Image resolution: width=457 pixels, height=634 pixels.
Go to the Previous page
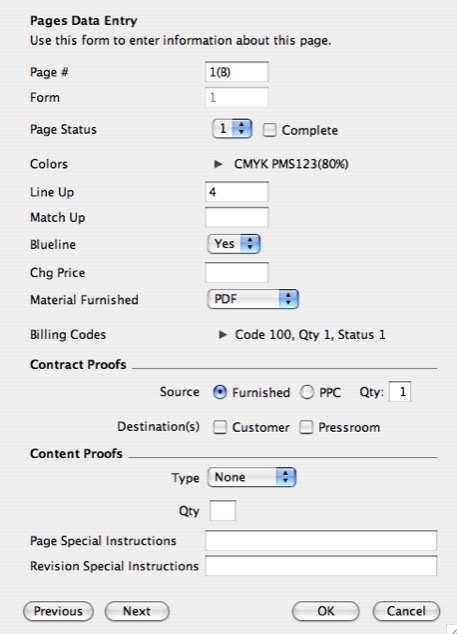click(58, 611)
